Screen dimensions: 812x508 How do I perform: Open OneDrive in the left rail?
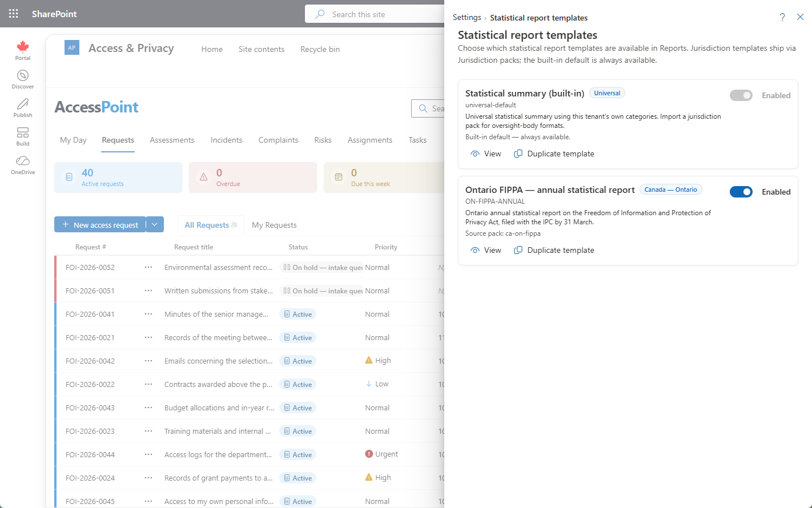23,165
